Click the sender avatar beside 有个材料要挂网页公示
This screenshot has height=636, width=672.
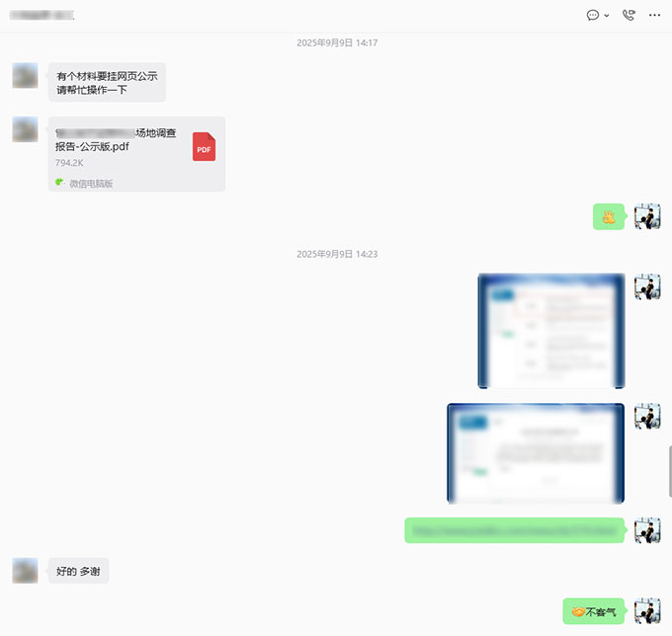tap(25, 75)
